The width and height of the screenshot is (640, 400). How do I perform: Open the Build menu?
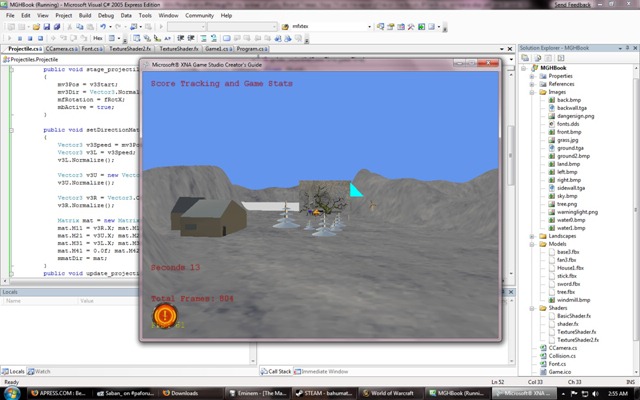click(x=85, y=16)
